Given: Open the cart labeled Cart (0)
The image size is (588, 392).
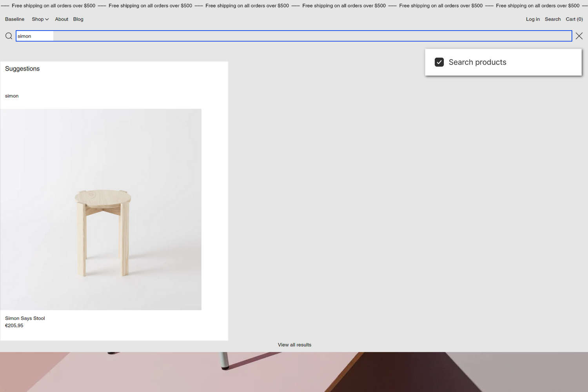Looking at the screenshot, I should (574, 19).
